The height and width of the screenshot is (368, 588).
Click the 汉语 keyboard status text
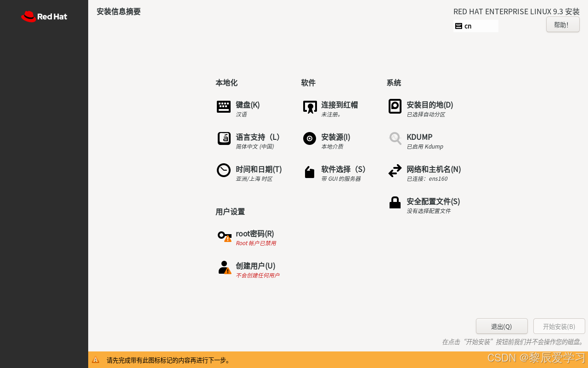(x=241, y=115)
